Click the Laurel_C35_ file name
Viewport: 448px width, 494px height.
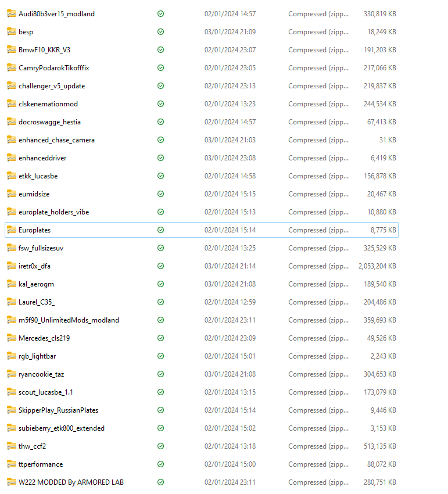tap(37, 302)
